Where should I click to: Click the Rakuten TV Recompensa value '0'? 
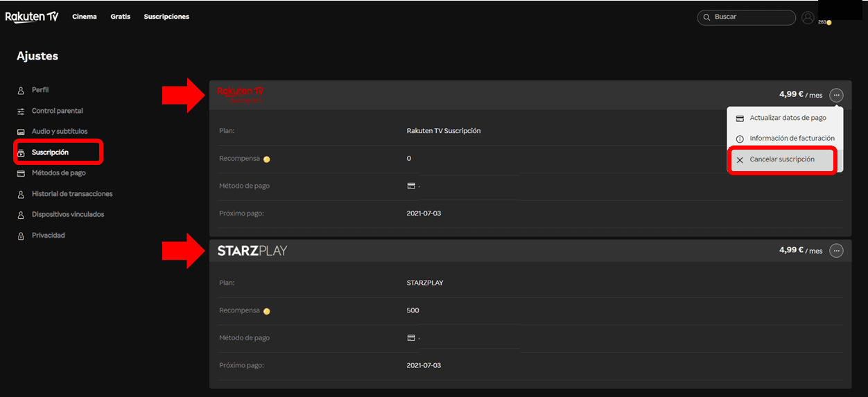tap(409, 159)
